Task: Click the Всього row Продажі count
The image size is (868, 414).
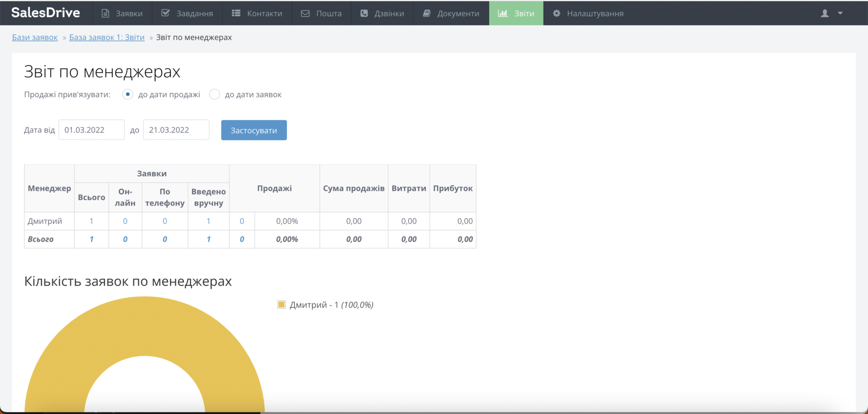Action: pos(242,239)
